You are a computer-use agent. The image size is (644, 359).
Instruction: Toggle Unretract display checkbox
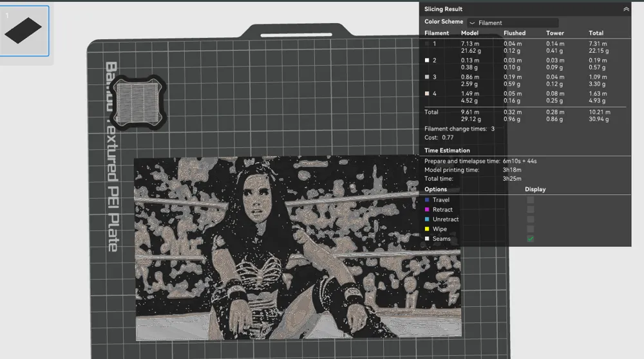coord(530,219)
